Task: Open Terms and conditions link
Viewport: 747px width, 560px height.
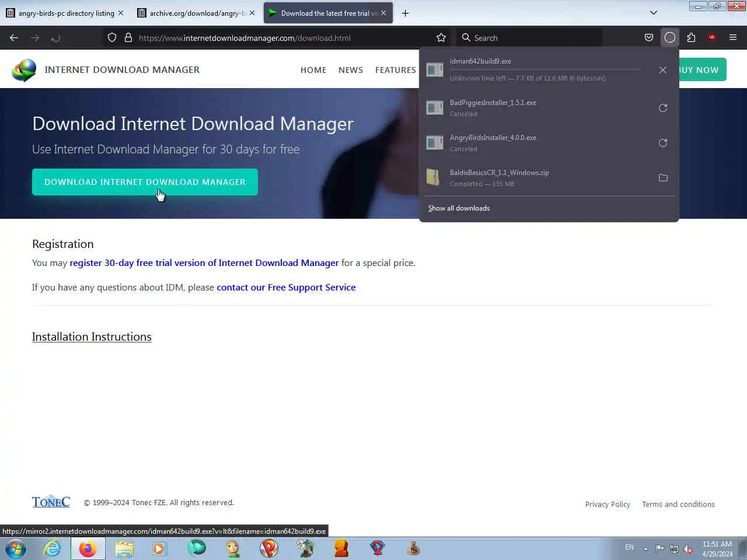Action: (678, 505)
